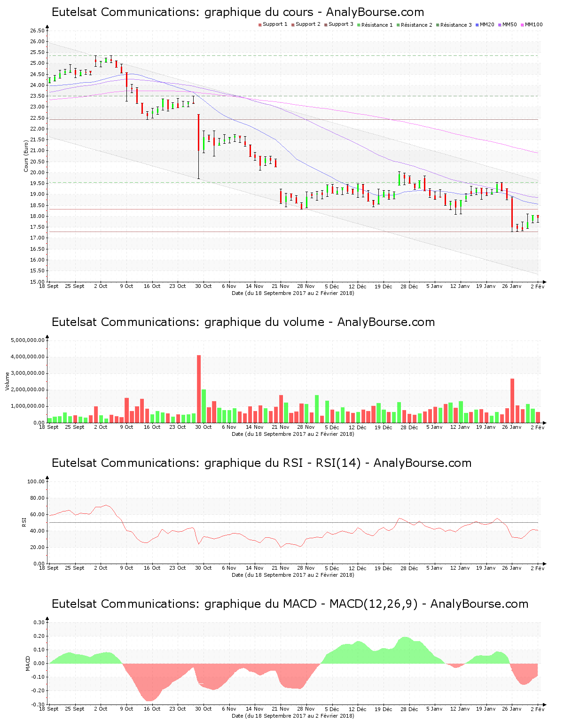This screenshot has width=564, height=728.
Task: Click the 1,000,000.00 value on volume axis
Action: (28, 406)
